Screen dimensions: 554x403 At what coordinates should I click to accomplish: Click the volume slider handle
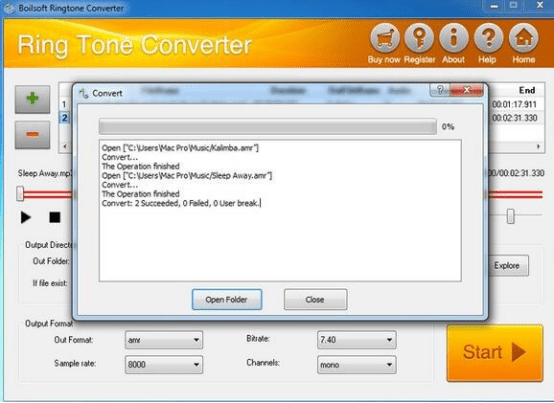[x=511, y=216]
